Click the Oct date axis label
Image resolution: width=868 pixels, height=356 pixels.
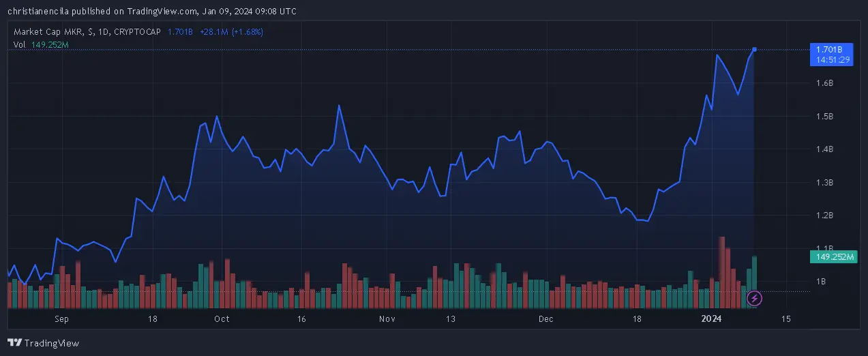[x=222, y=318]
